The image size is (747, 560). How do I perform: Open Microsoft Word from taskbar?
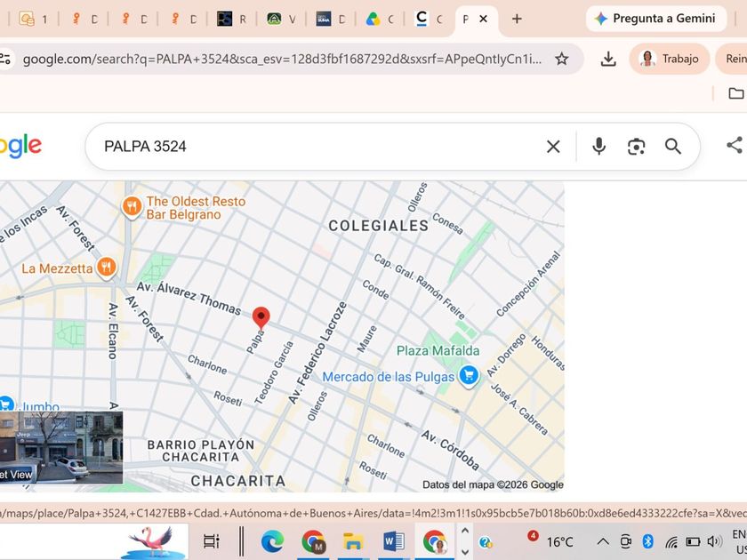(x=393, y=541)
